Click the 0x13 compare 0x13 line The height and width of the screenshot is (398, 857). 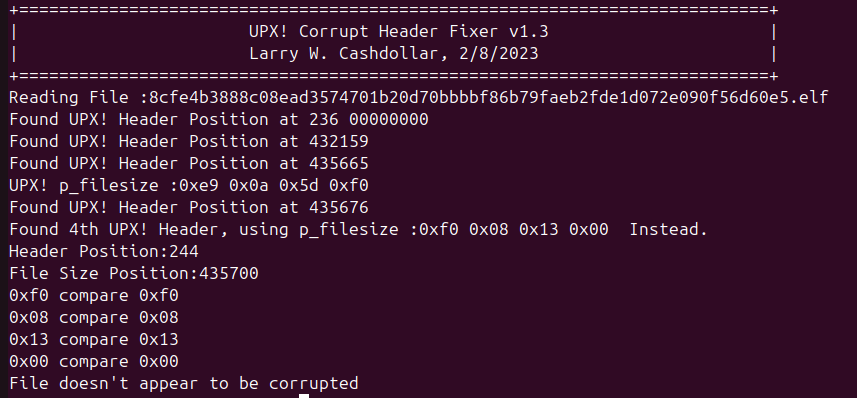[x=94, y=340]
